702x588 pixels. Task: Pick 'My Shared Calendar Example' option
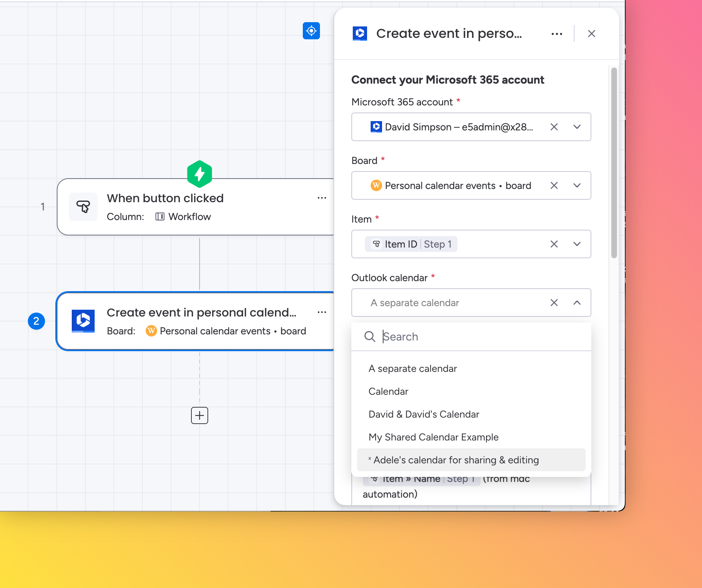click(471, 437)
